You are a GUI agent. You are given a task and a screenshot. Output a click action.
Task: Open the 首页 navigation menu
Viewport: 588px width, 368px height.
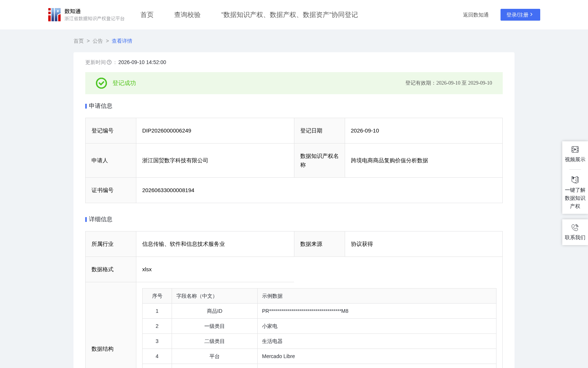click(147, 15)
